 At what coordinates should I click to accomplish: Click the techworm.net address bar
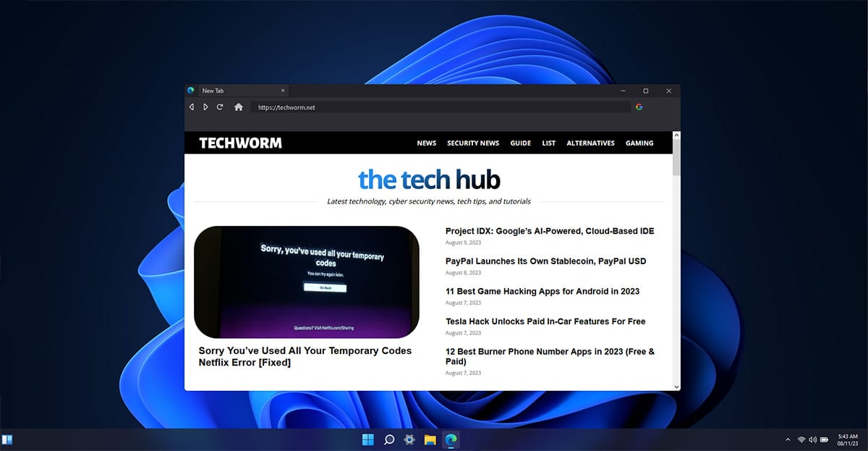click(362, 106)
